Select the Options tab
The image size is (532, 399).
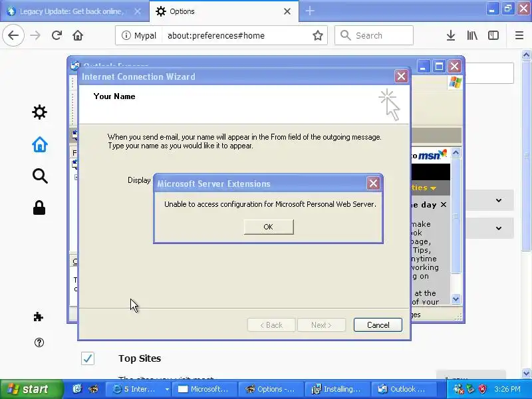tap(224, 11)
